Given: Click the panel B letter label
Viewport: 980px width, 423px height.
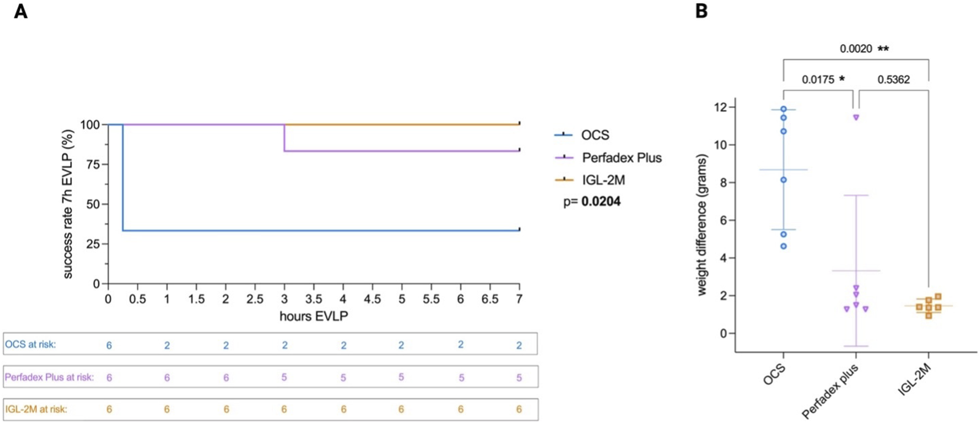Looking at the screenshot, I should (701, 11).
